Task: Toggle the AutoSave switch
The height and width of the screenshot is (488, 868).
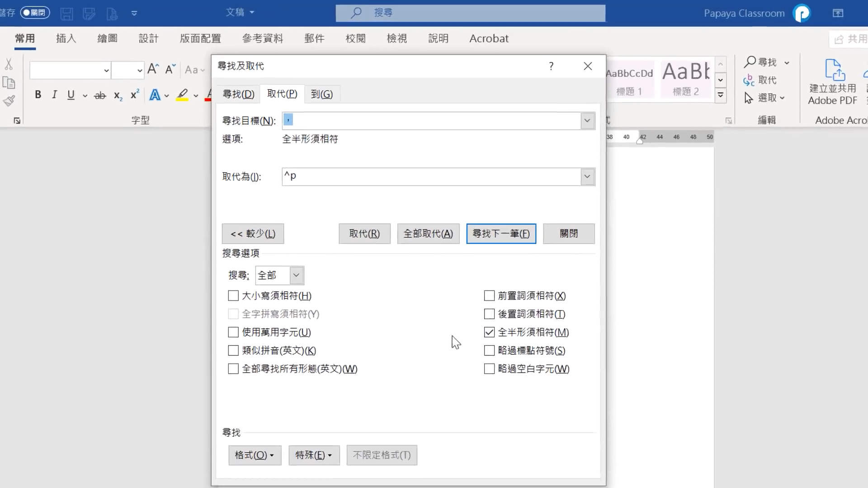Action: click(35, 13)
